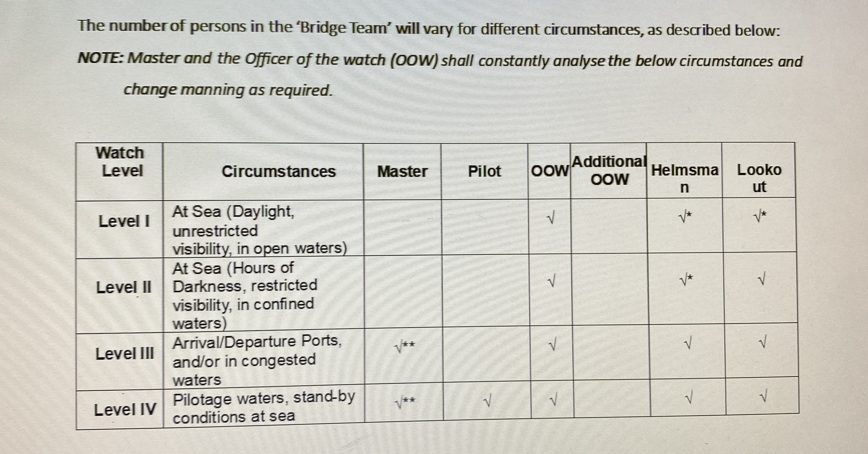Viewport: 868px width, 454px height.
Task: Select the OOW checkmark in the Level III row
Action: point(553,345)
